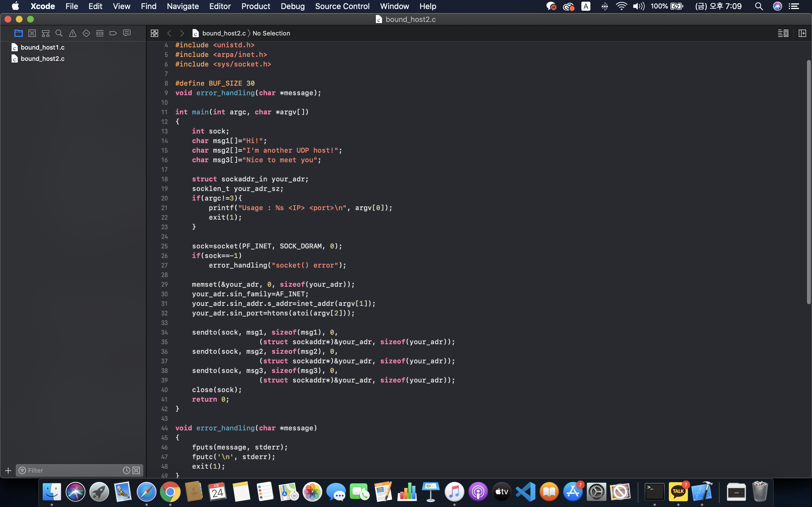Image resolution: width=812 pixels, height=507 pixels.
Task: Toggle source-control status filter in navigator
Action: [x=136, y=470]
